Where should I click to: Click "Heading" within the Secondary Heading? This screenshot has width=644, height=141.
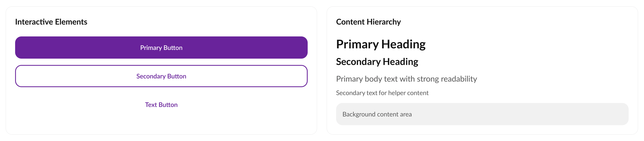(x=400, y=62)
